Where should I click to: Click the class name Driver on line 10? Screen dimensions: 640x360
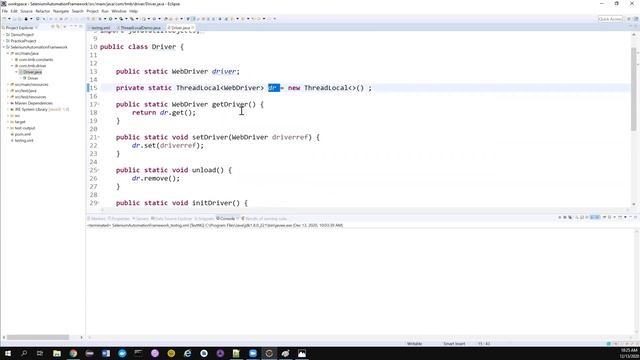(164, 47)
